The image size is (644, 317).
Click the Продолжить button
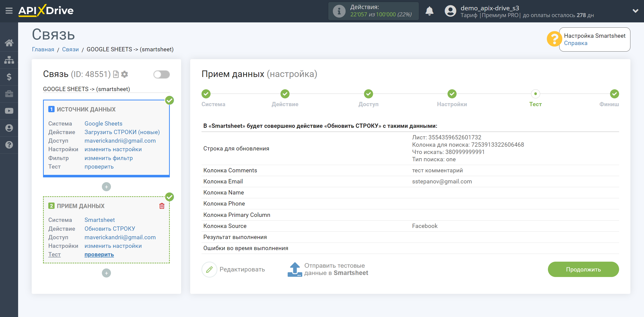point(583,269)
